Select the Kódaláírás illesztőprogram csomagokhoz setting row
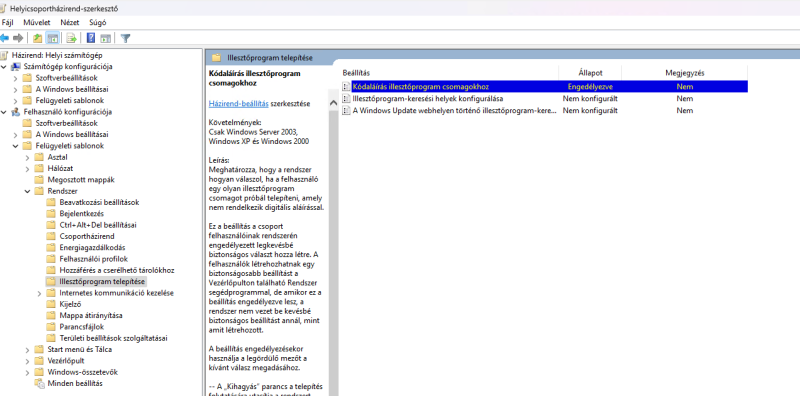800x396 pixels. point(545,87)
